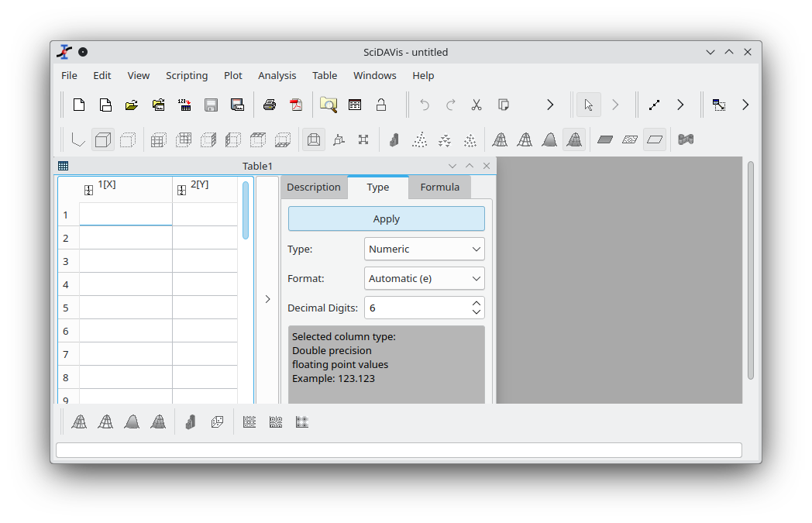
Task: Click the 3D bars plot style icon
Action: (394, 139)
